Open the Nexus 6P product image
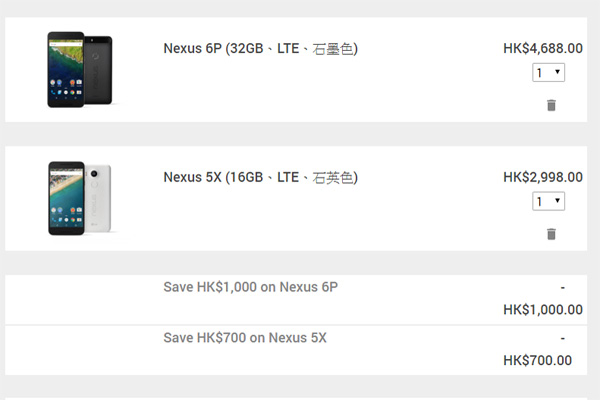600x400 pixels. [80, 69]
